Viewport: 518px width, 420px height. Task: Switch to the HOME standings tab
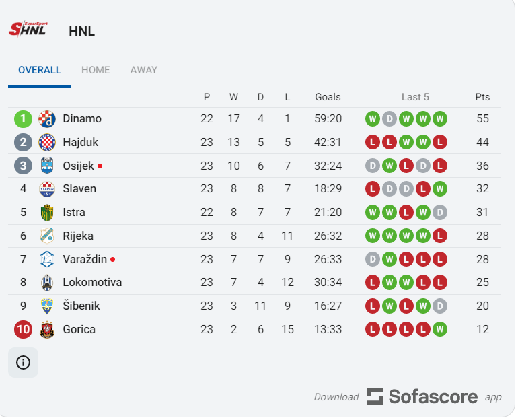click(x=96, y=71)
